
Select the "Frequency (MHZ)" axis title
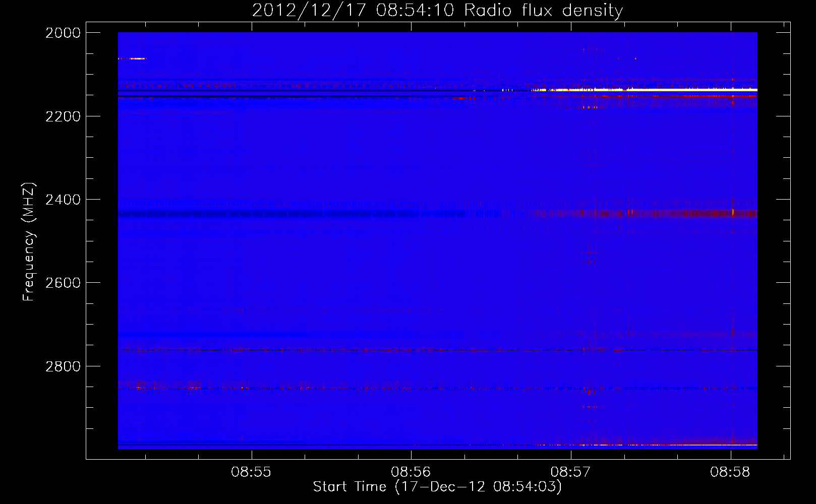click(29, 242)
